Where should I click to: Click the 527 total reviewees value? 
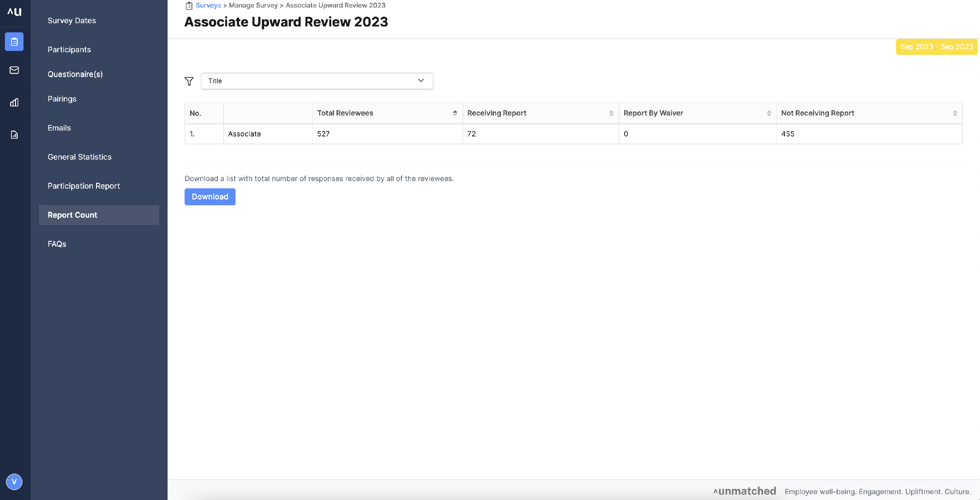click(323, 134)
